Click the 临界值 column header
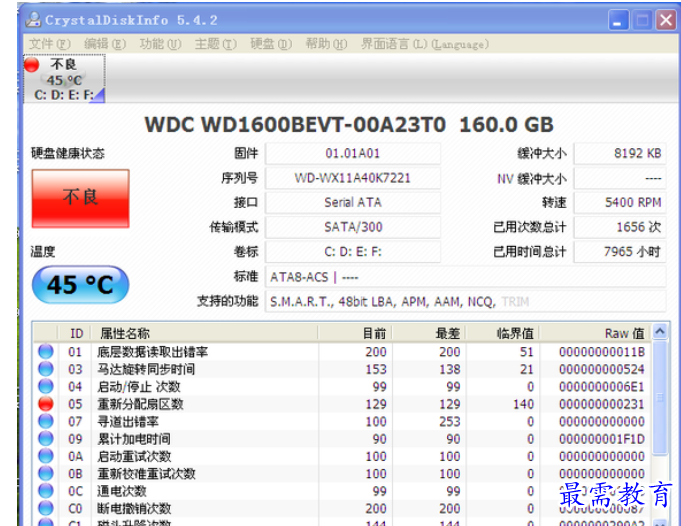Image resolution: width=681 pixels, height=526 pixels. 502,333
